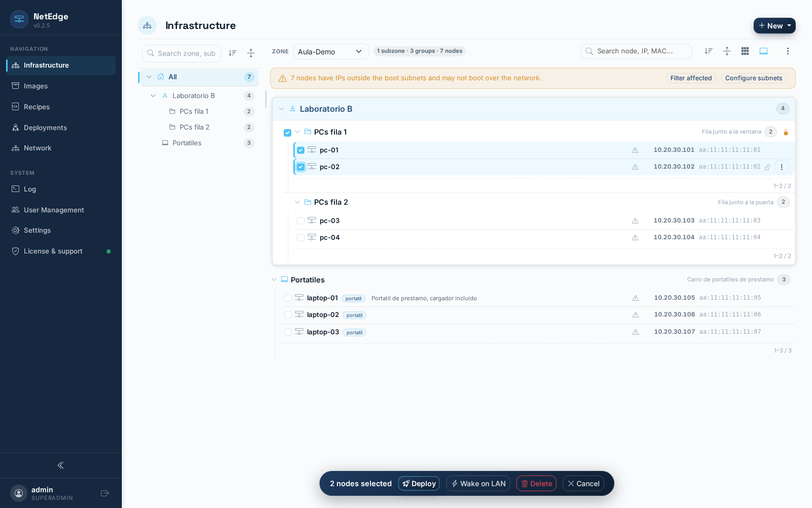Click the NetEdge logo icon
The height and width of the screenshot is (508, 812).
point(19,19)
